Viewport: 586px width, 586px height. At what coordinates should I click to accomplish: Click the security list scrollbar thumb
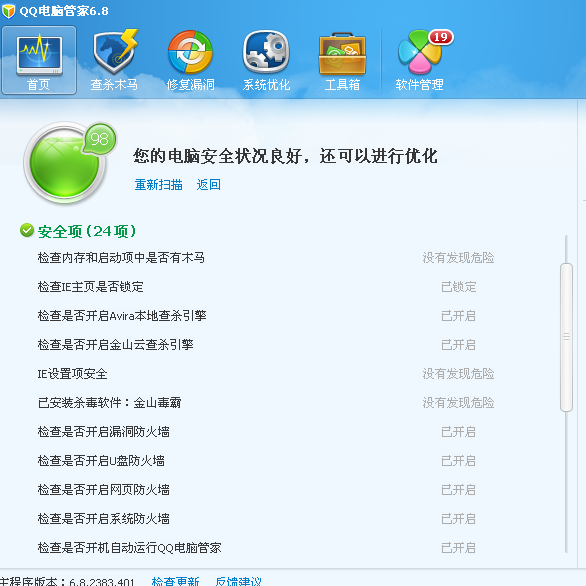click(x=567, y=337)
